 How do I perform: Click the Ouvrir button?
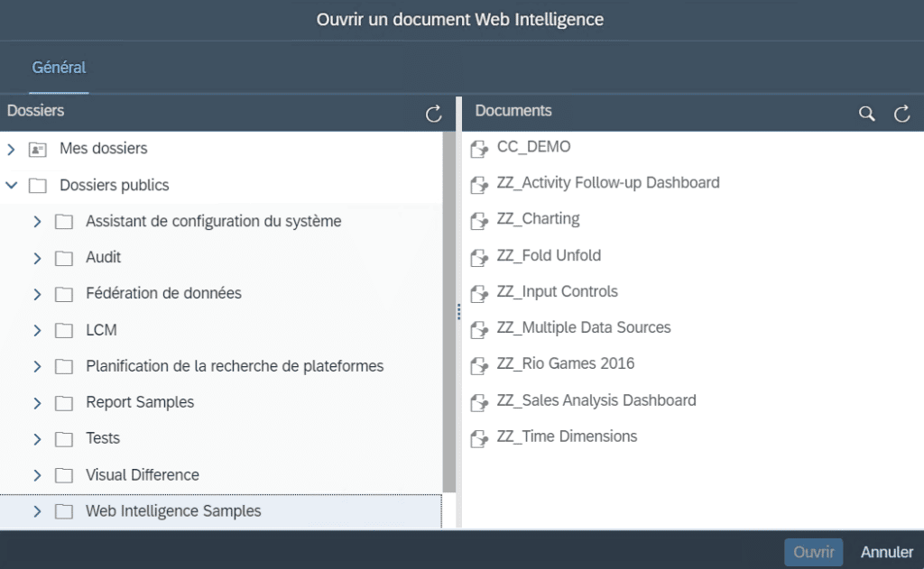click(813, 552)
